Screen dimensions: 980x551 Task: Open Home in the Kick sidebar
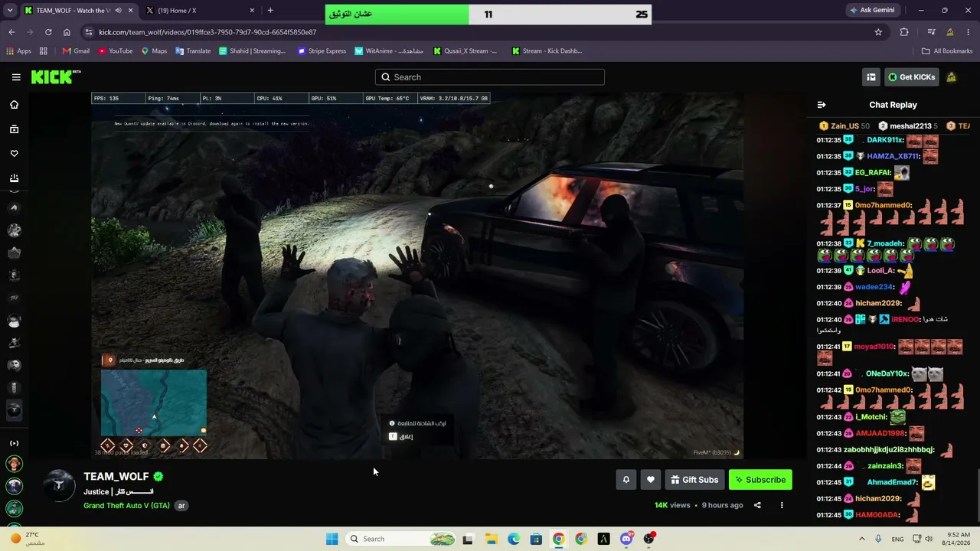[14, 105]
